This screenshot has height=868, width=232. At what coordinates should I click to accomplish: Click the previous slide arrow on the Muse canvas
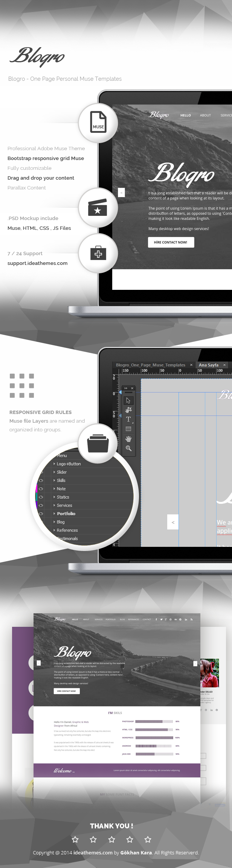(x=173, y=522)
